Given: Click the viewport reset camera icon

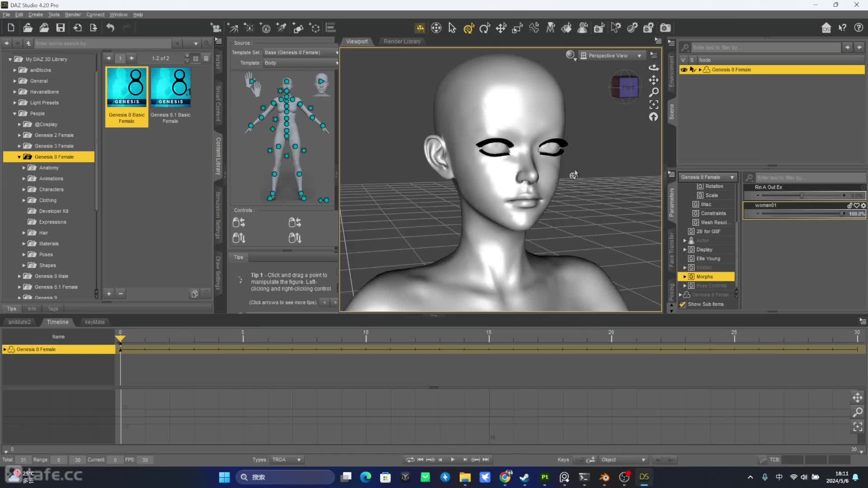Looking at the screenshot, I should (x=654, y=117).
